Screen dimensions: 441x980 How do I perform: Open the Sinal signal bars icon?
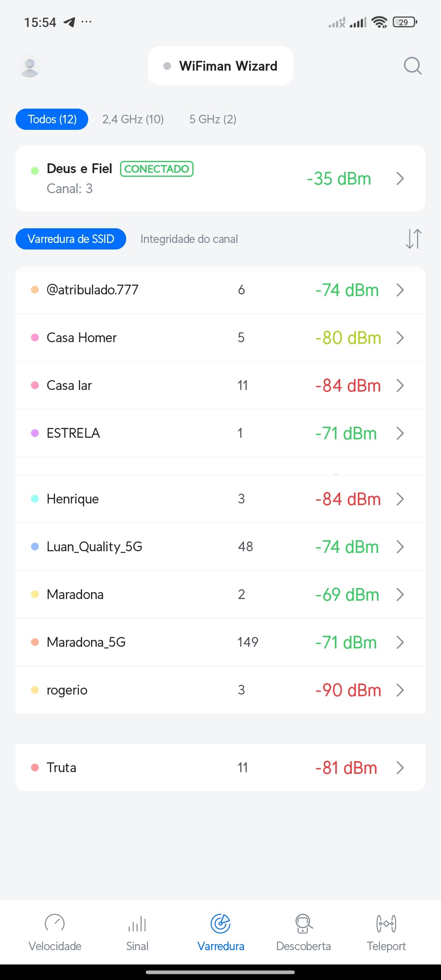[x=137, y=923]
